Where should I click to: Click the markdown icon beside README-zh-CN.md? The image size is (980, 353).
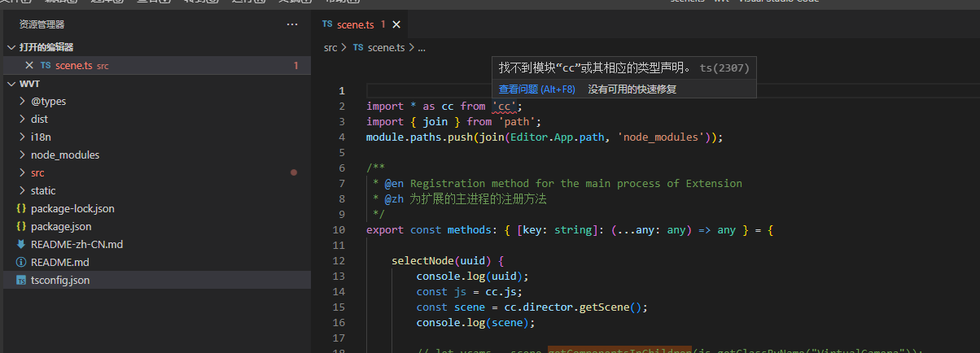click(21, 244)
